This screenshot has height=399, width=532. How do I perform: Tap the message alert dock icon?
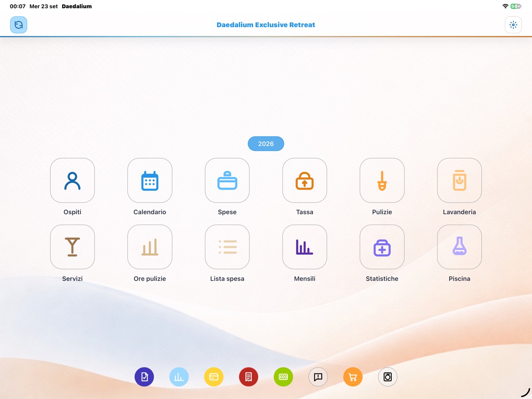(318, 377)
